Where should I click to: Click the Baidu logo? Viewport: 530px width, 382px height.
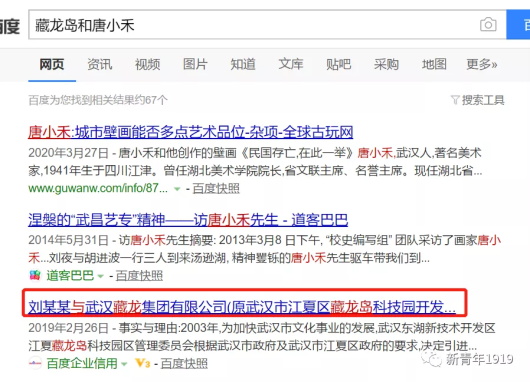[x=9, y=26]
